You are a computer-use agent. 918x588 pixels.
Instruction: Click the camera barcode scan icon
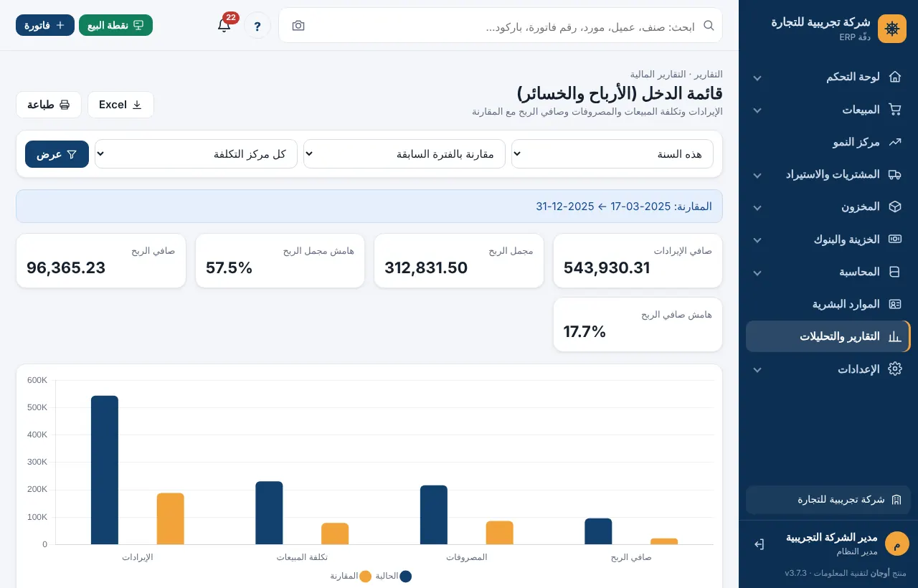click(298, 26)
